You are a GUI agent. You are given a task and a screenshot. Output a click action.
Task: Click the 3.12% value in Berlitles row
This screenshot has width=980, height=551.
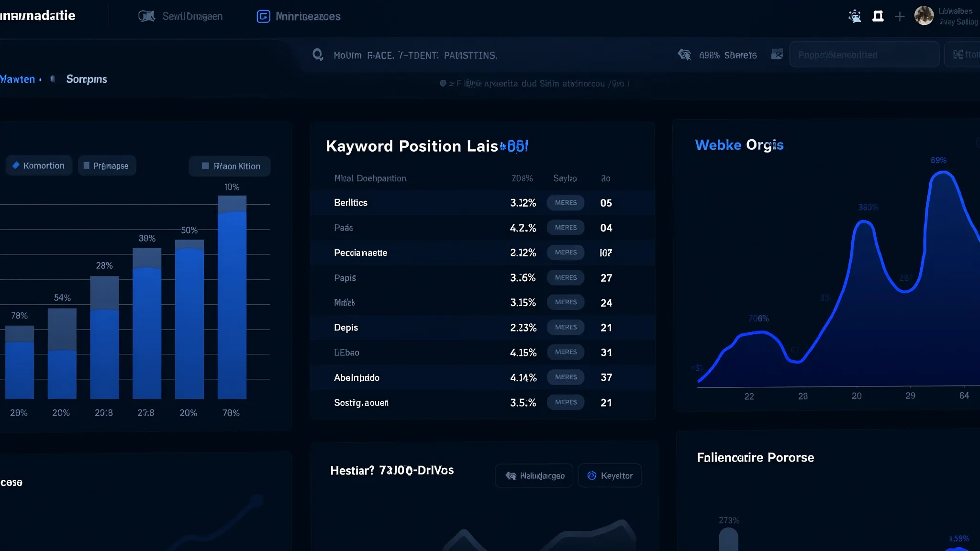pyautogui.click(x=523, y=203)
